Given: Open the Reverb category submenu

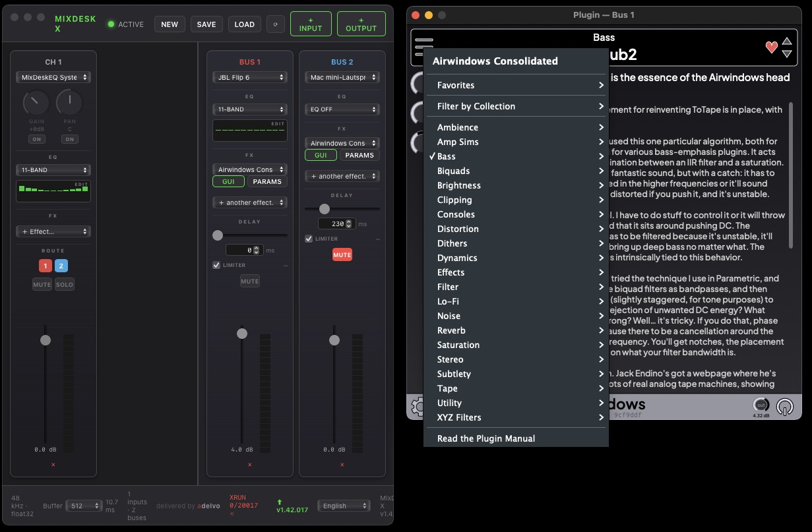Looking at the screenshot, I should (516, 330).
